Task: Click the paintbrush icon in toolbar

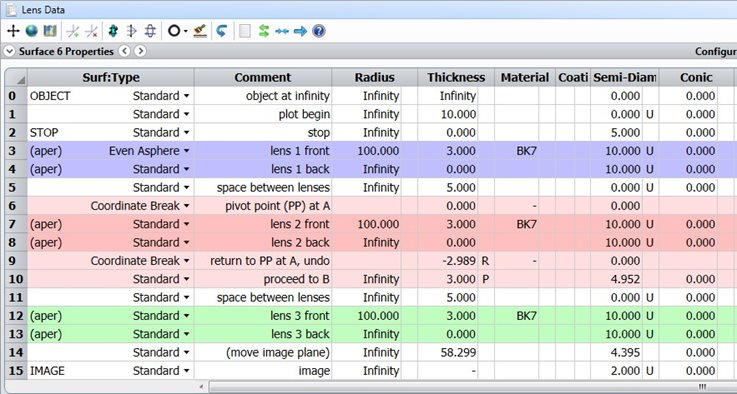Action: point(200,32)
